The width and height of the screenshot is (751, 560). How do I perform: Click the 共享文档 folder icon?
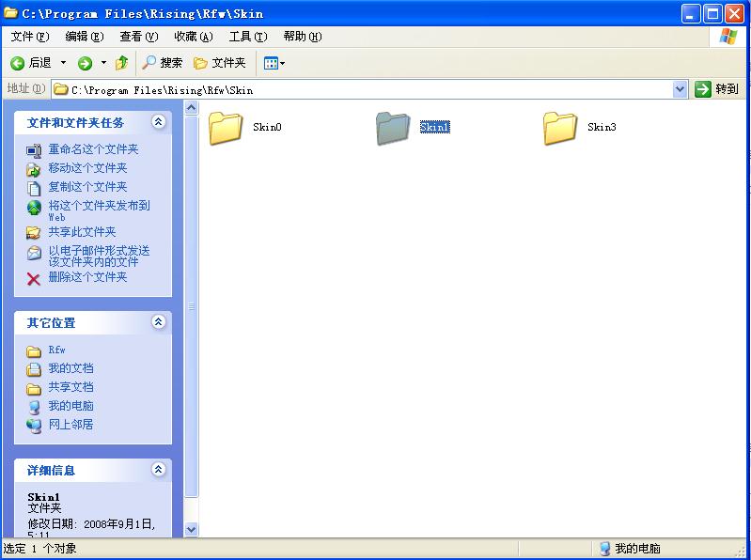click(x=34, y=389)
